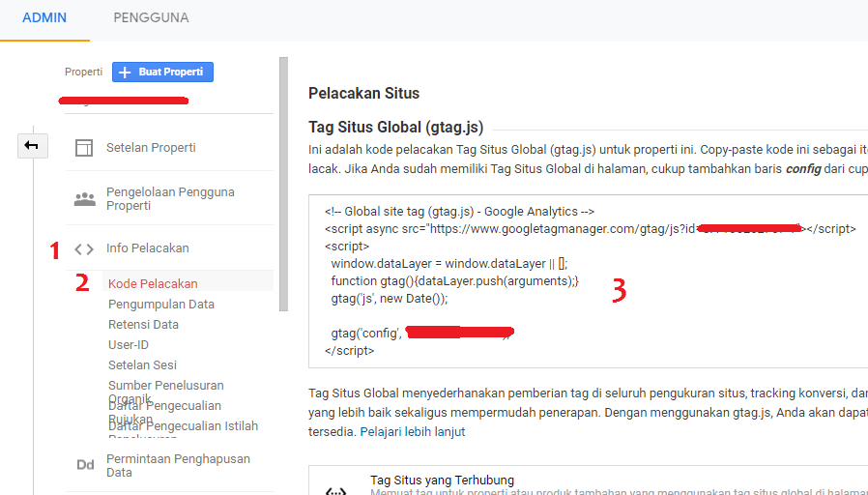Select Kode Pelacakan submenu item
Viewport: 868px width, 495px height.
click(153, 283)
